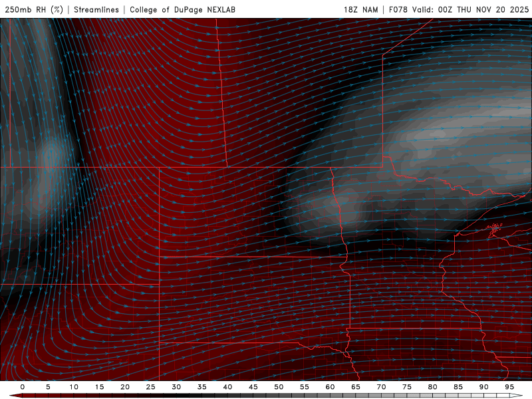Image resolution: width=532 pixels, height=399 pixels.
Task: Click the 0 value on color scale
Action: point(23,387)
